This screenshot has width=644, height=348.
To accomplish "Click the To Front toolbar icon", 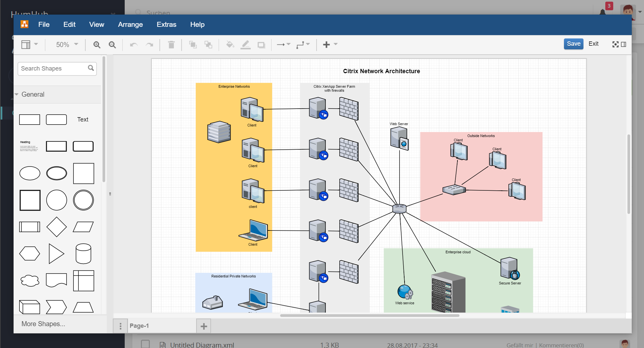I will pos(193,45).
